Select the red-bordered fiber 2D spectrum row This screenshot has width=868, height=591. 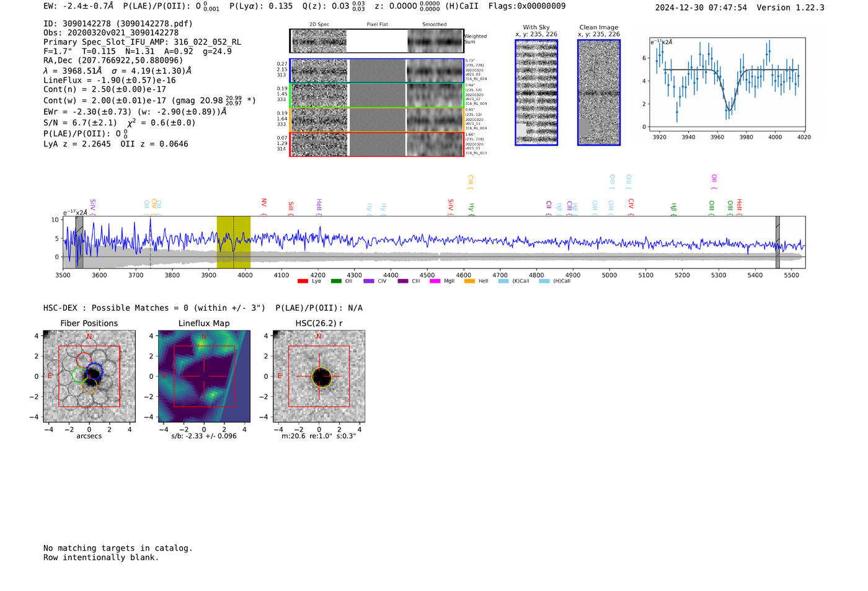click(x=376, y=144)
